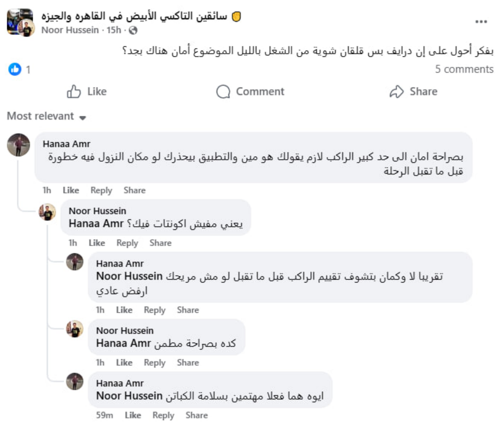Open Noor Hussein's profile from post header
The width and height of the screenshot is (500, 448).
71,30
